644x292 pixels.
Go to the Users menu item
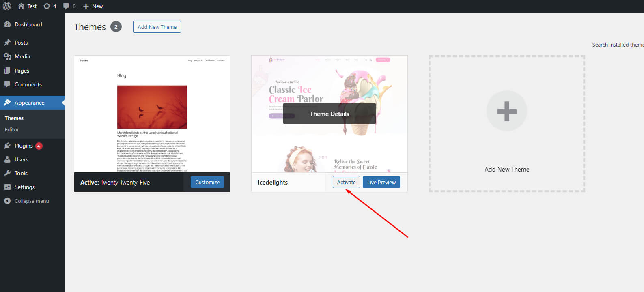click(x=32, y=159)
